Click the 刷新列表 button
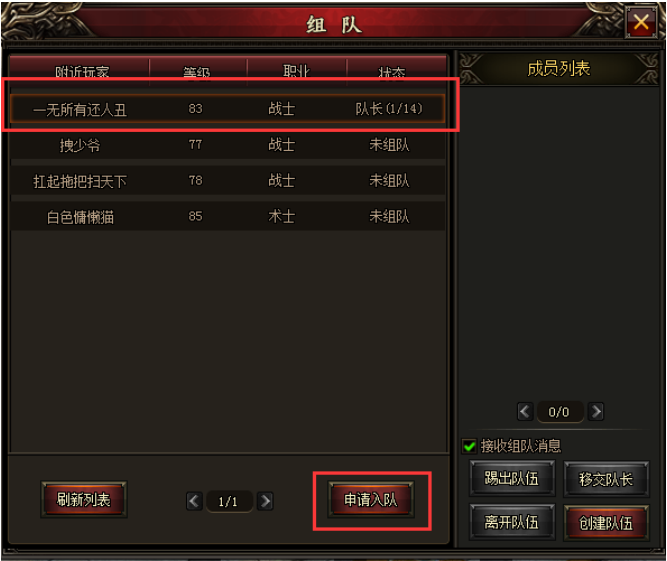The height and width of the screenshot is (561, 667). click(x=84, y=499)
